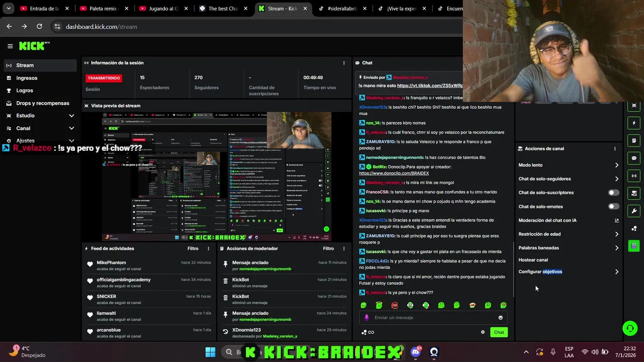Click the green headset support button
The width and height of the screenshot is (644, 362).
[630, 328]
